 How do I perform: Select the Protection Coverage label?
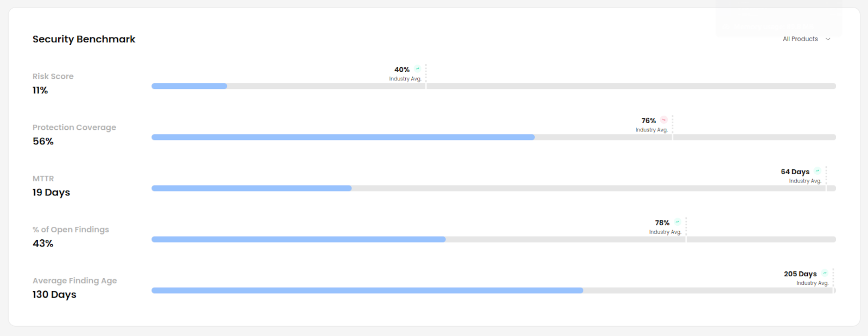74,128
